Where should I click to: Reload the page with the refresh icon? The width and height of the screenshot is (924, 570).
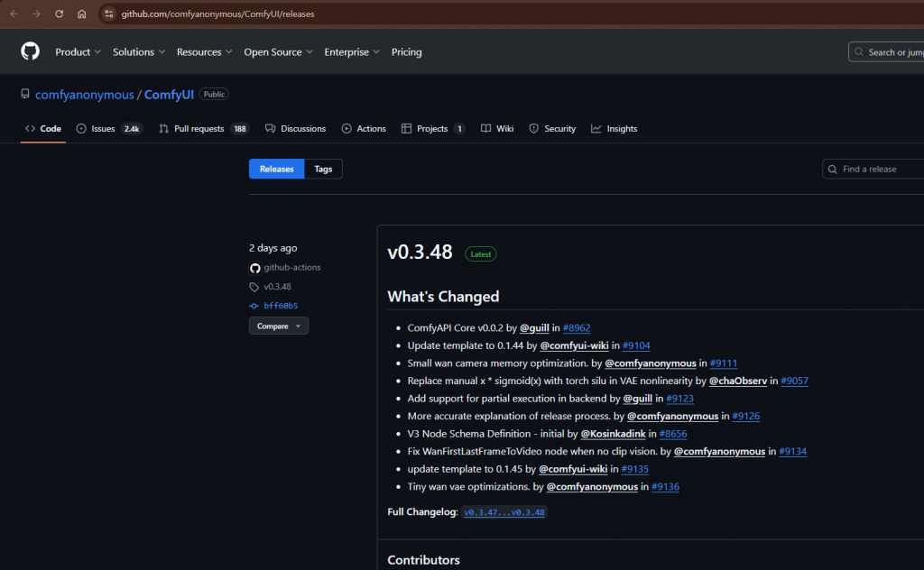click(x=59, y=14)
